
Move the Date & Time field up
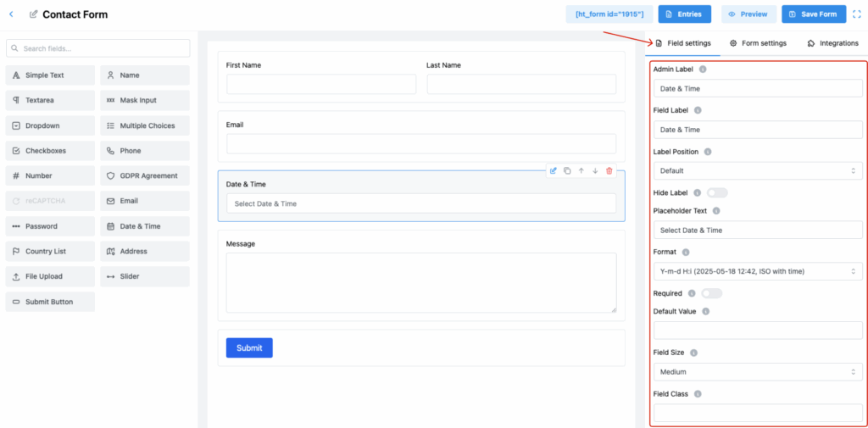(x=581, y=171)
